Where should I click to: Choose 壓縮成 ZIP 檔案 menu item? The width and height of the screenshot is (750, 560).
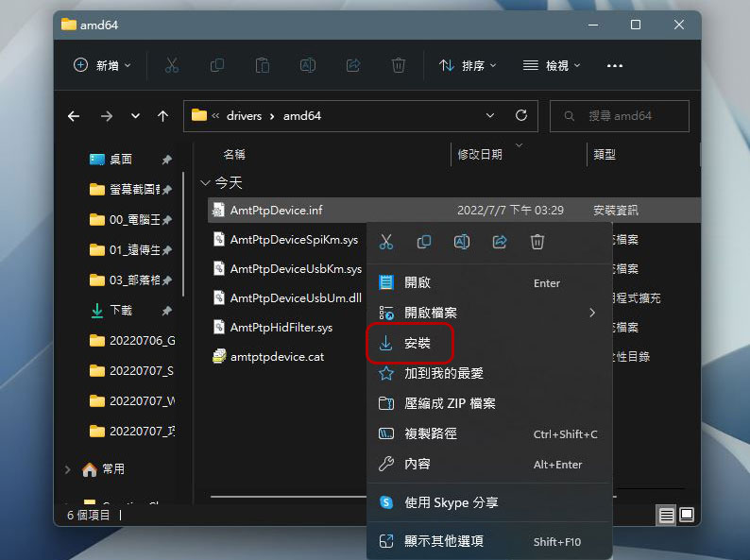[490, 403]
